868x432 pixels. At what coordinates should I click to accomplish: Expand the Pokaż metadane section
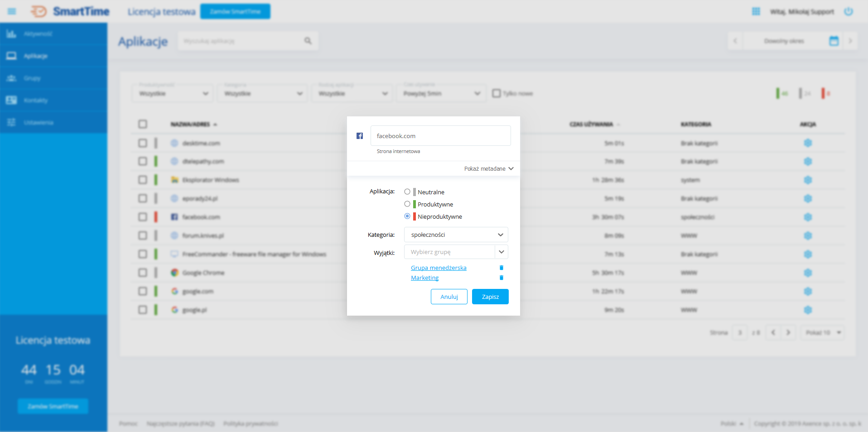[488, 168]
